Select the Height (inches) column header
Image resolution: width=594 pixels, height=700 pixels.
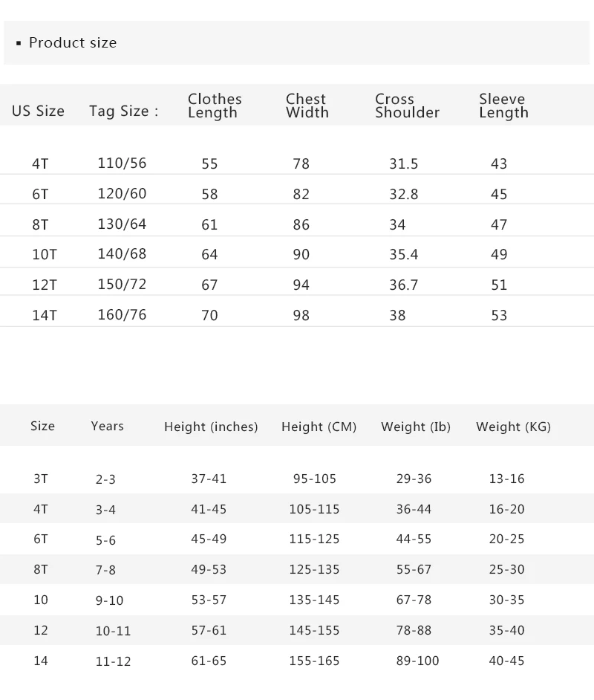pos(211,427)
